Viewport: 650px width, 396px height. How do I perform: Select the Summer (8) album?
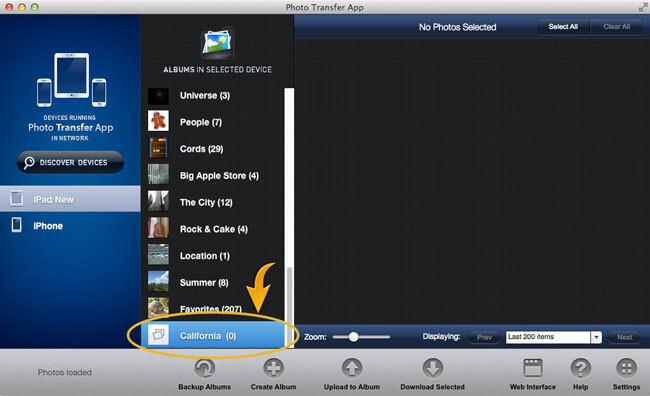[x=213, y=283]
